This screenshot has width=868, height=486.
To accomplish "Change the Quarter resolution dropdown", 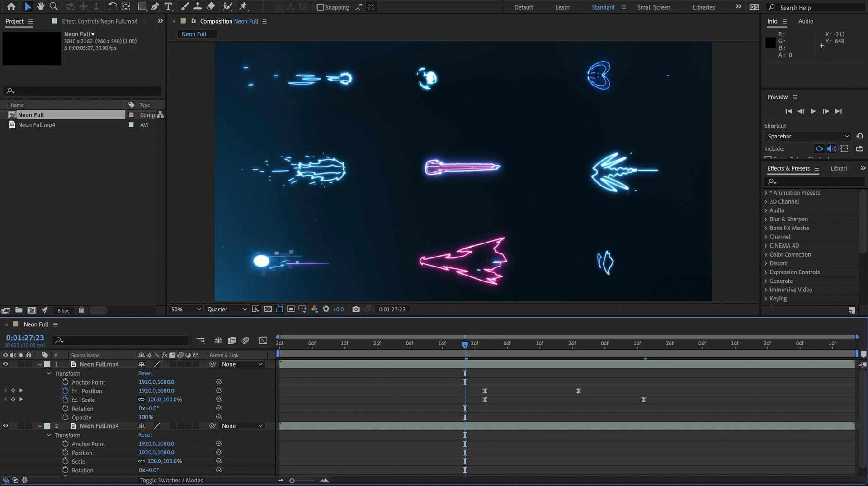I will coord(226,309).
